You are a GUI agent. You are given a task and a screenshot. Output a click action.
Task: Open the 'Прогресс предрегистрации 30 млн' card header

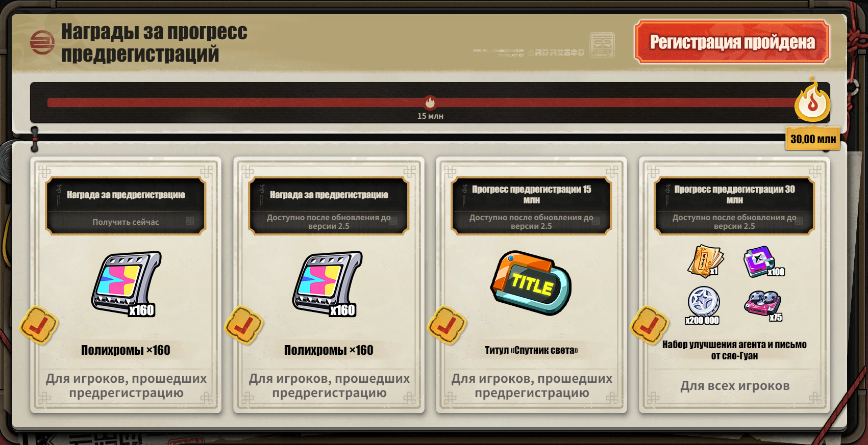(x=734, y=194)
